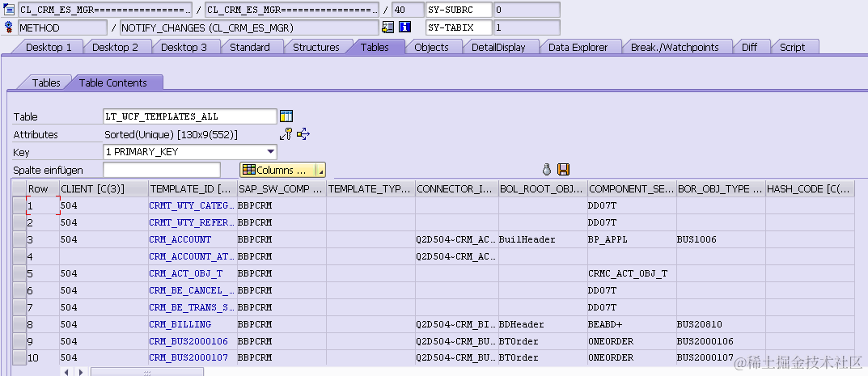
Task: Click the select-all corner cell left of Row header
Action: [x=19, y=188]
